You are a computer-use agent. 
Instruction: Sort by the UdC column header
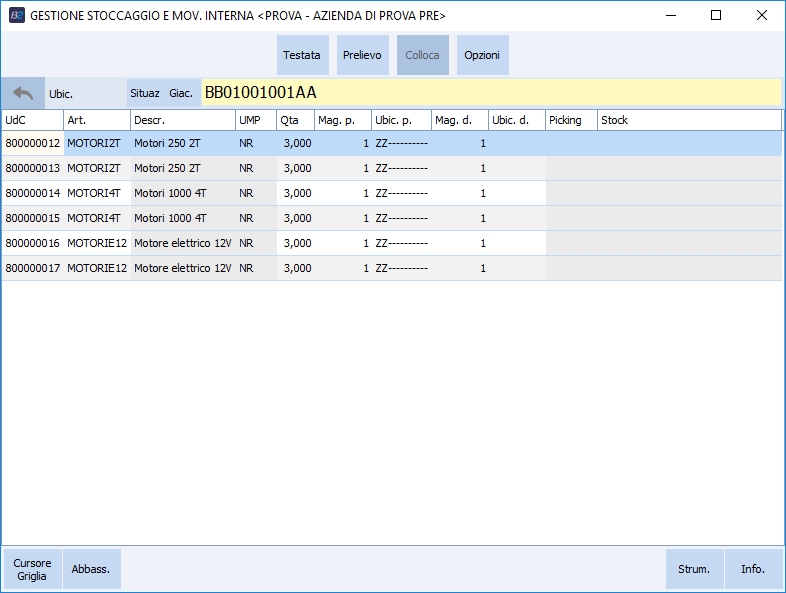[x=32, y=120]
